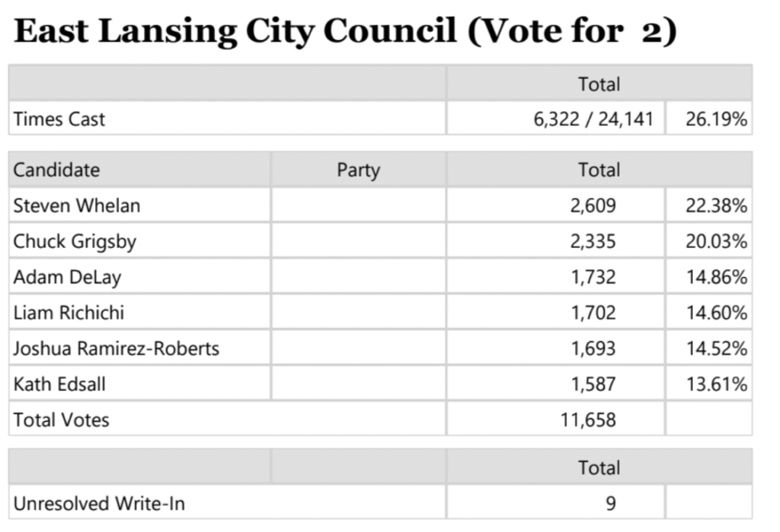Select candidate name Steven Whelan
Image resolution: width=780 pixels, height=532 pixels.
pos(76,205)
